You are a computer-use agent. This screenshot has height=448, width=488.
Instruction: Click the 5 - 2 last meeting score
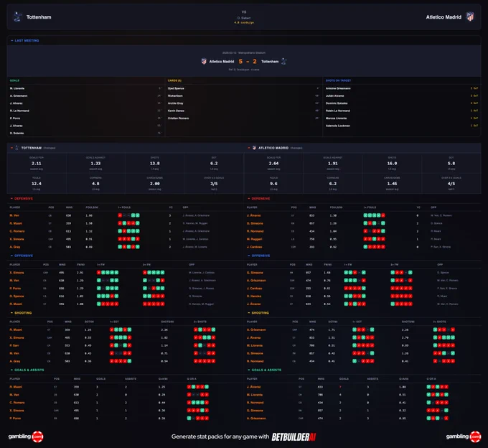point(248,61)
